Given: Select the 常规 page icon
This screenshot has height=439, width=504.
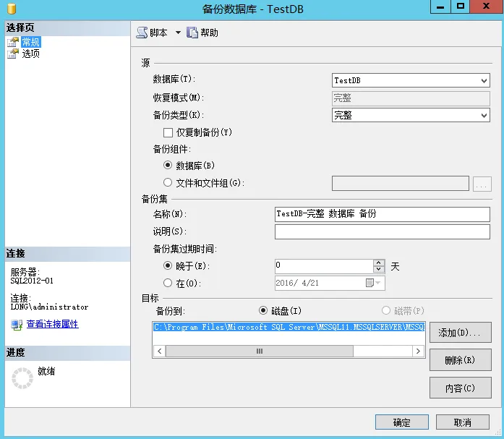Looking at the screenshot, I should click(13, 42).
